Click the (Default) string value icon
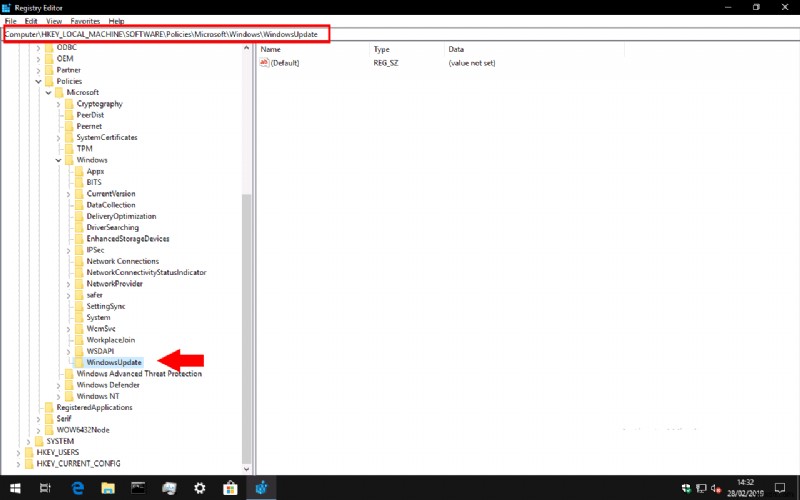The width and height of the screenshot is (800, 500). point(264,63)
